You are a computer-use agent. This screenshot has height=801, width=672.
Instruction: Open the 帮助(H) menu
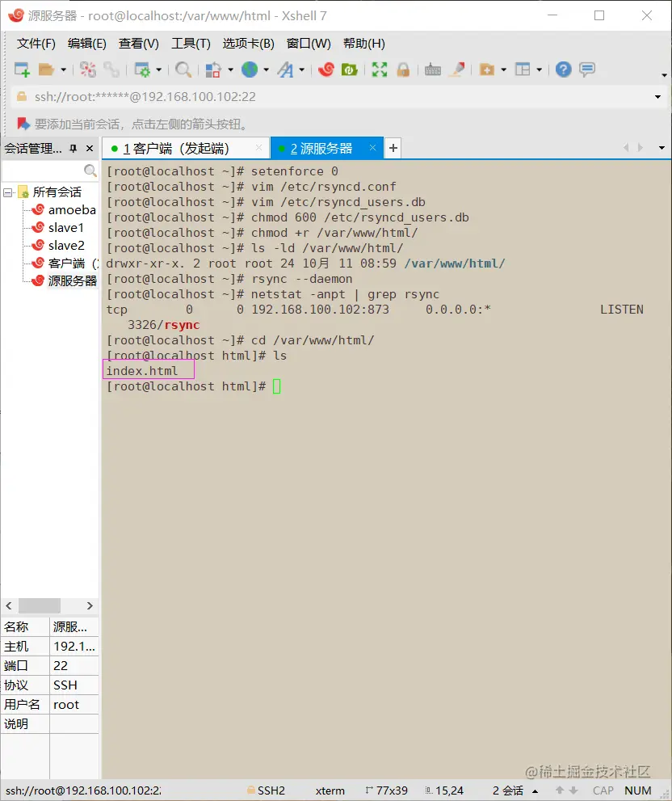click(x=364, y=44)
